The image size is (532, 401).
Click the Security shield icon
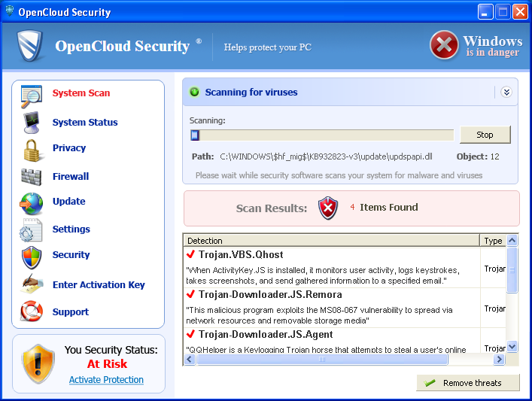click(32, 256)
